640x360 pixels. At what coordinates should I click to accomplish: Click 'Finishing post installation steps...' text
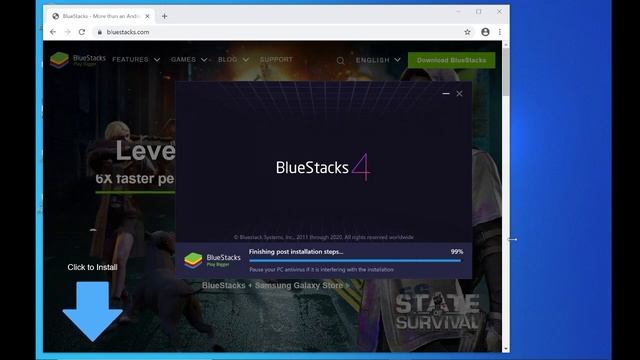[296, 252]
